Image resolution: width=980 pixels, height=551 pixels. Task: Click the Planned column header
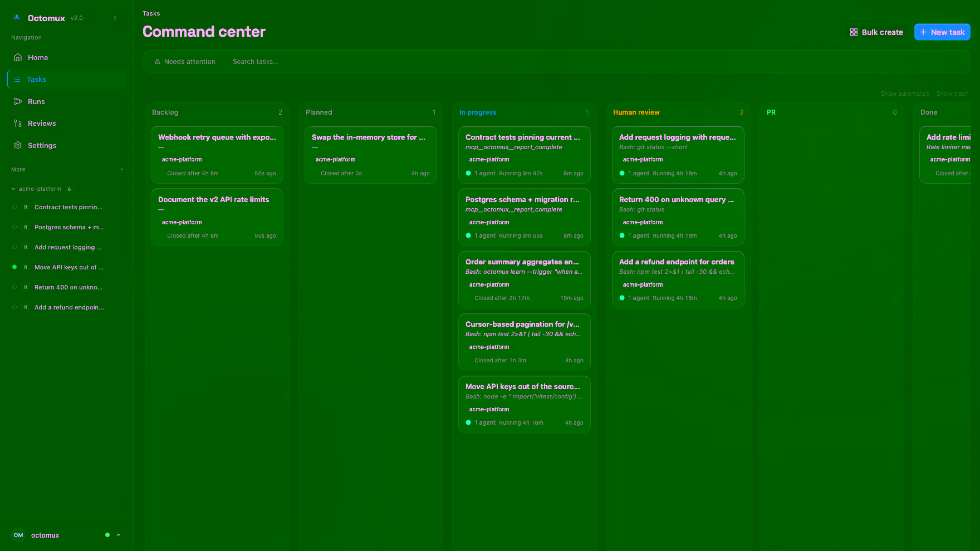319,112
